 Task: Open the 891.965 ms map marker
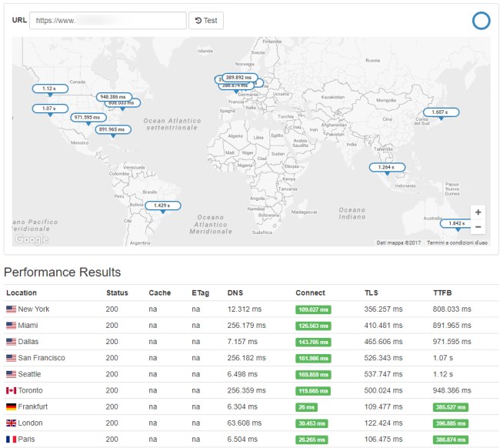112,129
